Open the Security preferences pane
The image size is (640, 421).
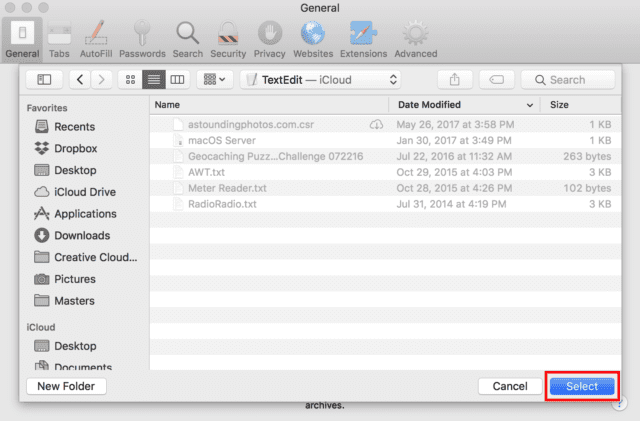click(x=228, y=38)
